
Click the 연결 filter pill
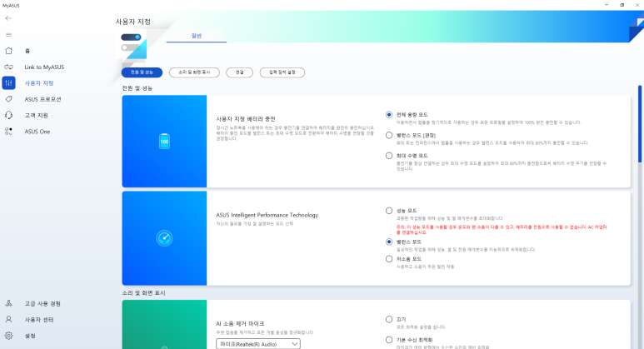(239, 72)
